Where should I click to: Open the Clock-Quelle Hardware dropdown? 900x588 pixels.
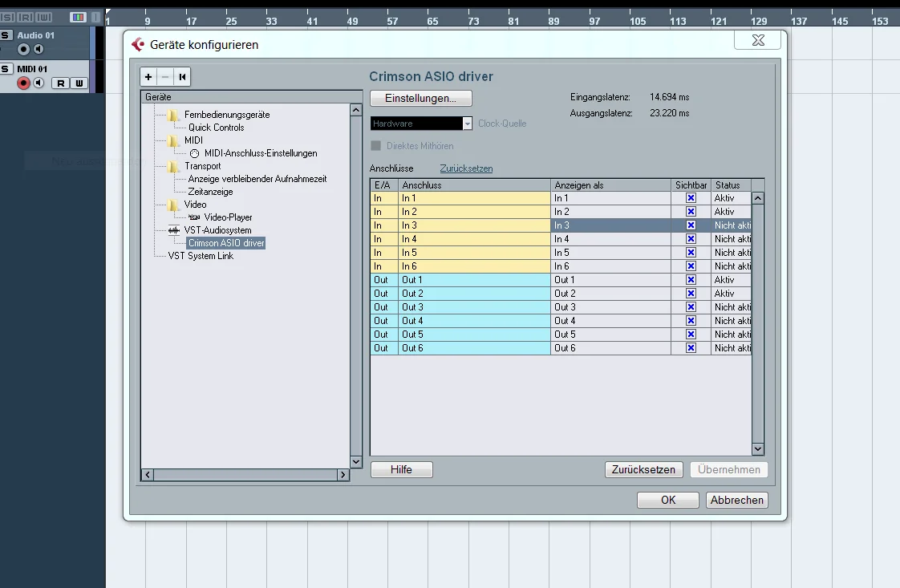coord(468,124)
